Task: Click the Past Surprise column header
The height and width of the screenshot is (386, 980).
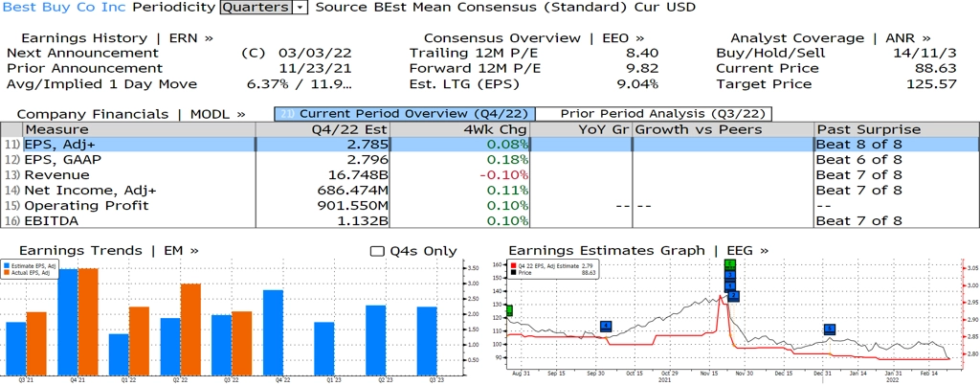Action: point(897,129)
